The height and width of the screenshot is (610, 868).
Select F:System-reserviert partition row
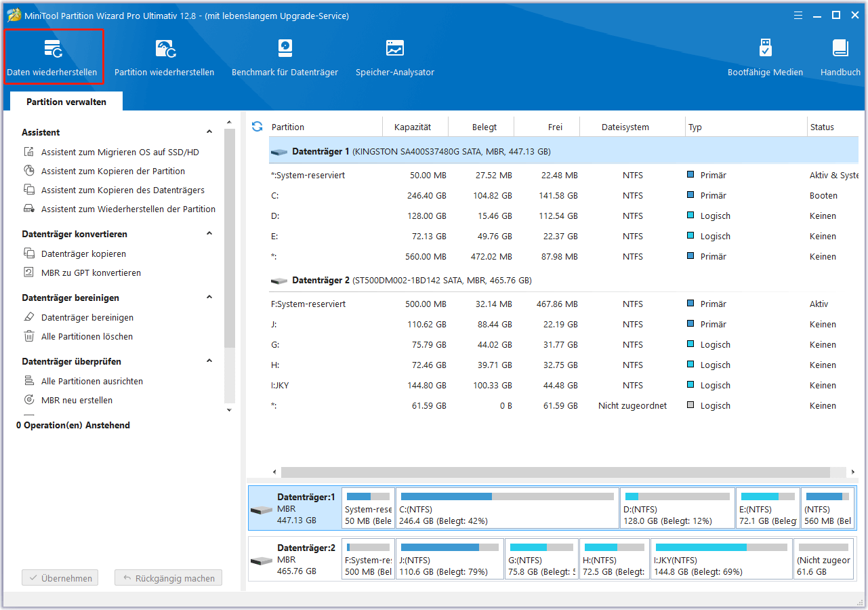tap(563, 304)
